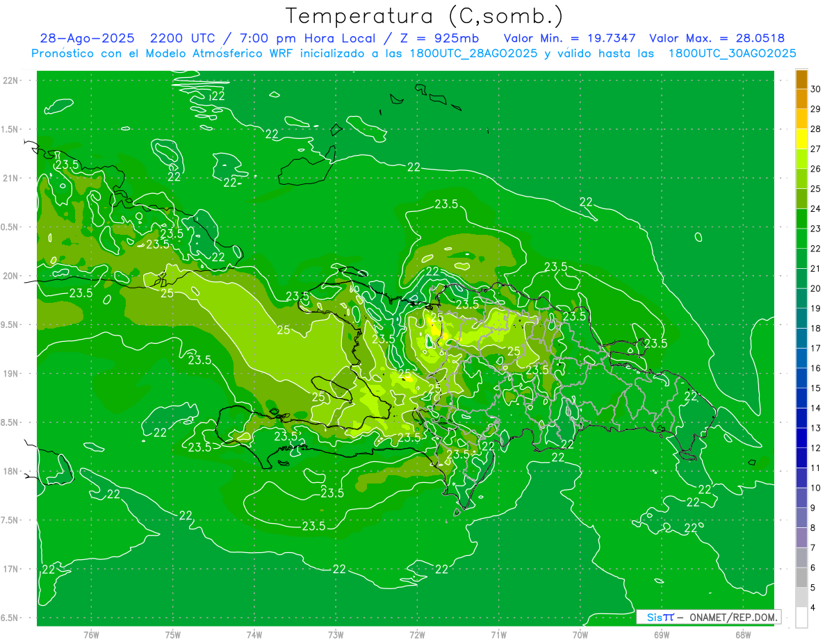Viewport: 834px width, 644px height.
Task: Click "7:00 pm Hora Local" text
Action: pyautogui.click(x=303, y=39)
